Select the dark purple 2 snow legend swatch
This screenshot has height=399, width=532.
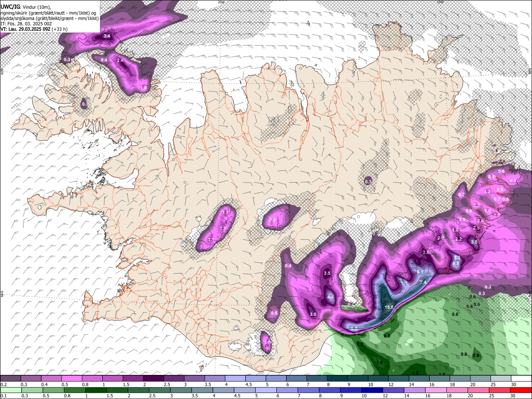click(x=153, y=379)
